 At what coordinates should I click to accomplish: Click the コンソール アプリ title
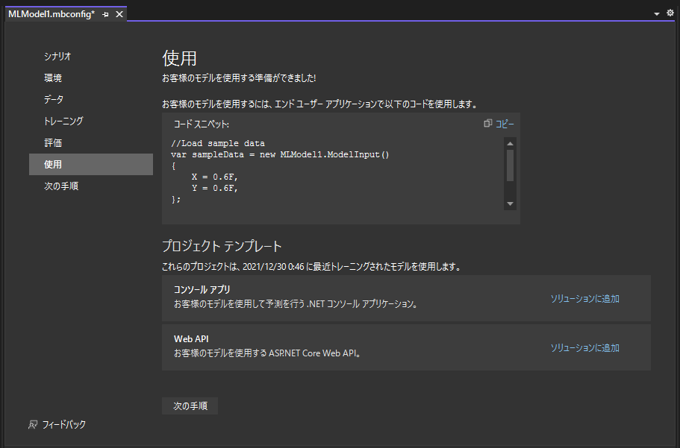coord(202,289)
